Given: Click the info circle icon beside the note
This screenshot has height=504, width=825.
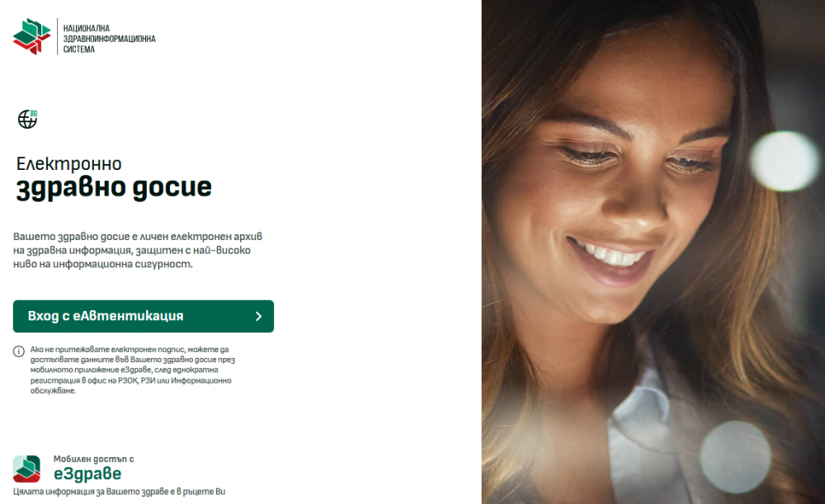Looking at the screenshot, I should coord(19,351).
